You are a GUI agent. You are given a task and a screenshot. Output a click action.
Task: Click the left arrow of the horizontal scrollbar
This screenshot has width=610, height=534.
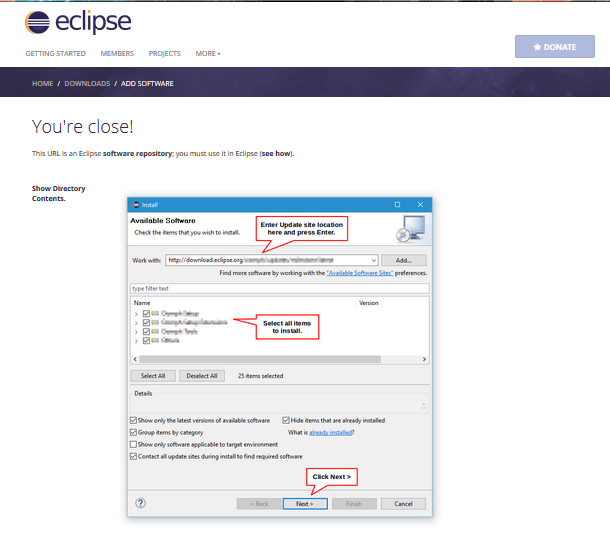[135, 359]
